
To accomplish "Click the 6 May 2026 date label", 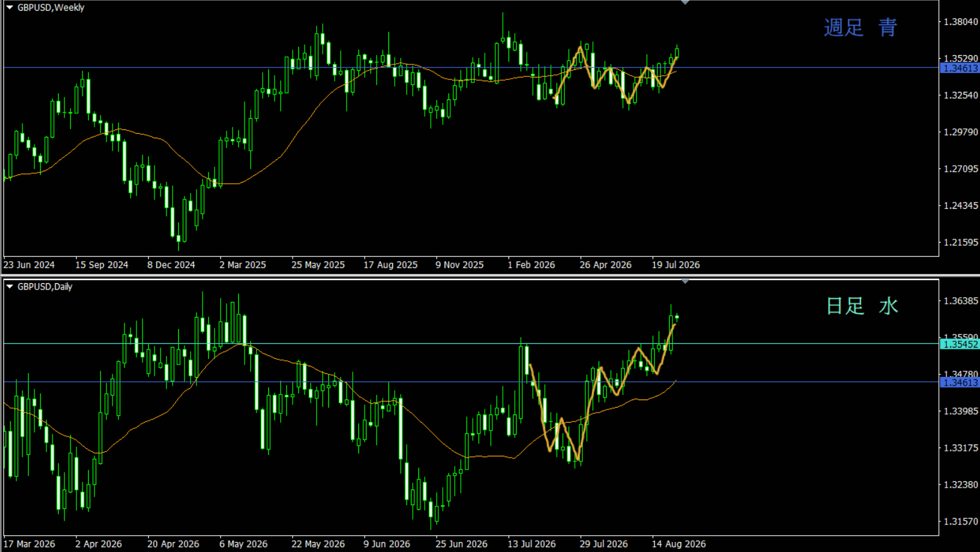I will click(243, 544).
